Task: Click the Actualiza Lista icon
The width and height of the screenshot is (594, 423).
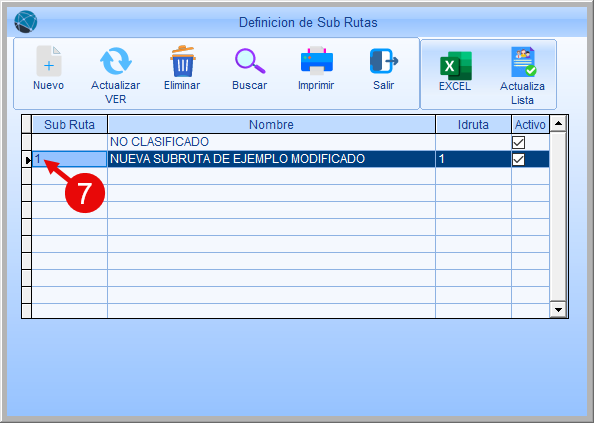Action: [523, 62]
